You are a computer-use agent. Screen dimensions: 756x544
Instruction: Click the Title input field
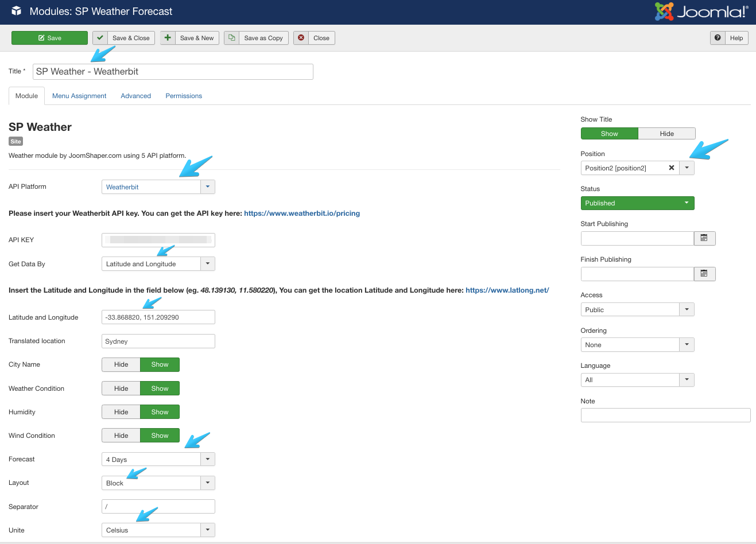173,72
